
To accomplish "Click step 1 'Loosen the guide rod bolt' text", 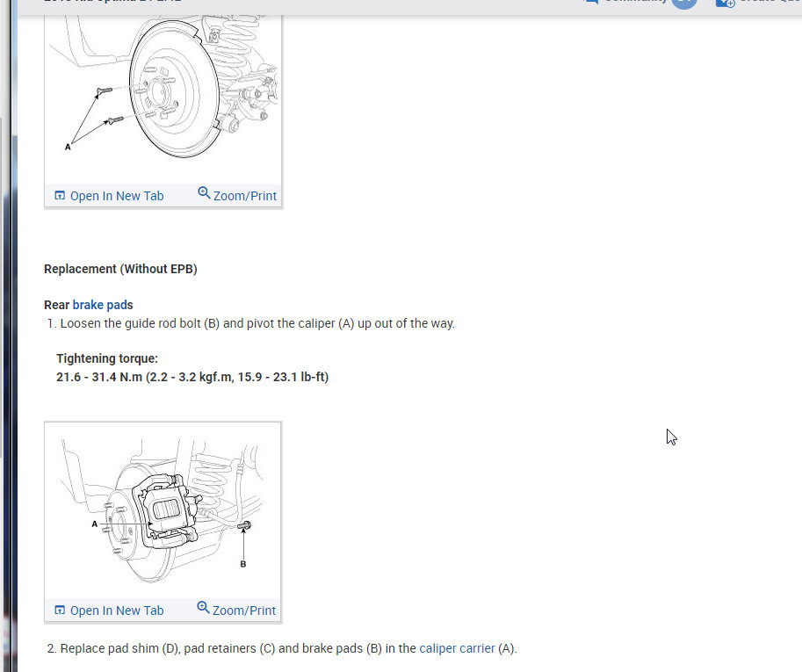I will (257, 324).
